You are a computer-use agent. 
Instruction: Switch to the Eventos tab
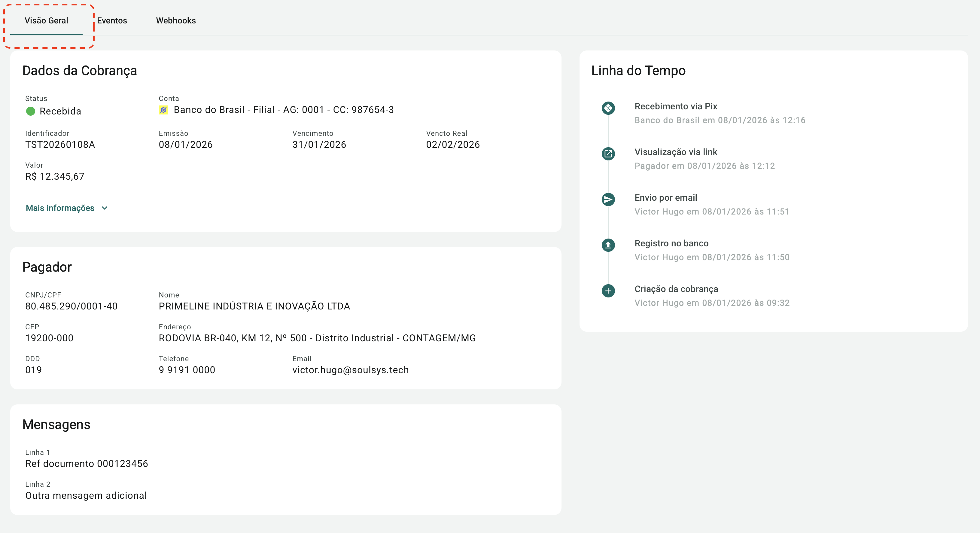(112, 20)
